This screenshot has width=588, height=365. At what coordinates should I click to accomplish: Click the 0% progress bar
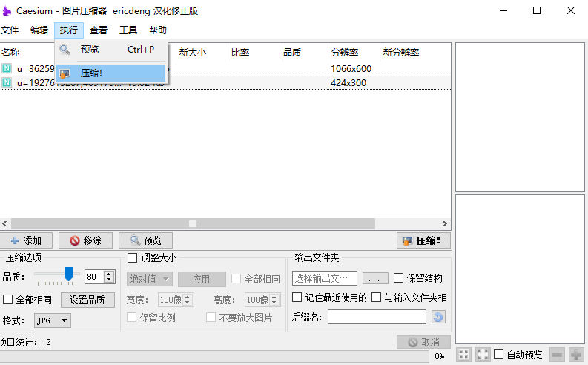click(x=214, y=356)
